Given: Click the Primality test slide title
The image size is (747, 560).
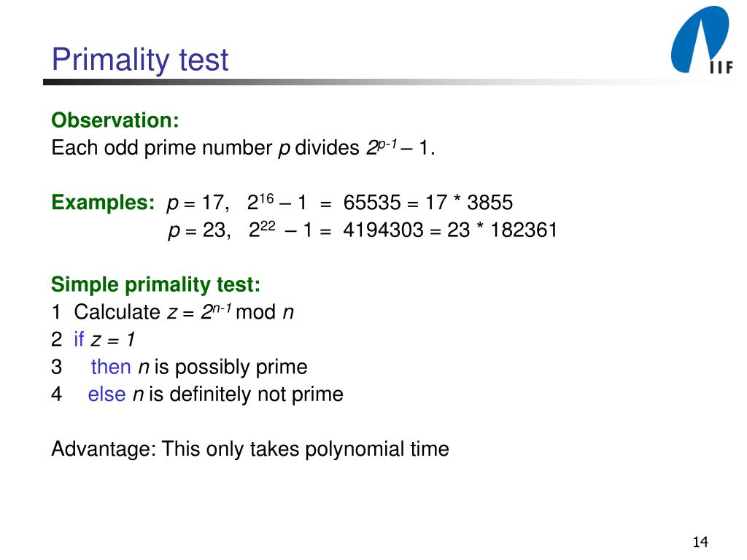Looking at the screenshot, I should pos(140,60).
